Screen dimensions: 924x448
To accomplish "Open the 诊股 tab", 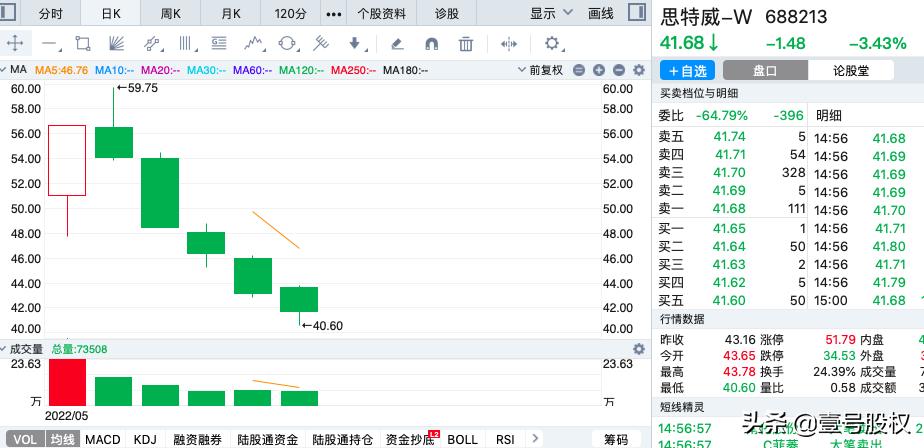I will tap(447, 13).
